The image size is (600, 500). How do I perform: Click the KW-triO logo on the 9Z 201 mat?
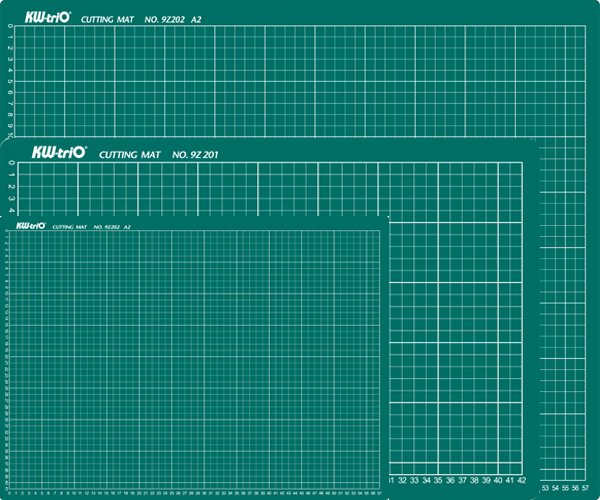click(x=59, y=154)
